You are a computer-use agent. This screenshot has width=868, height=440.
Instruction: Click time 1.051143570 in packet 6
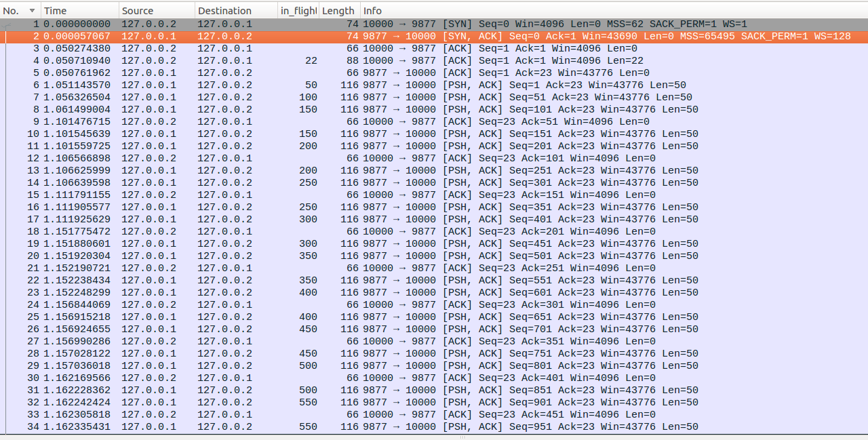point(77,85)
